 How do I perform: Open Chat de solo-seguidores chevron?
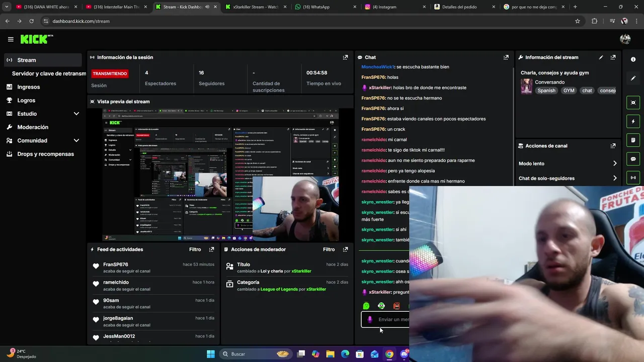(x=615, y=178)
